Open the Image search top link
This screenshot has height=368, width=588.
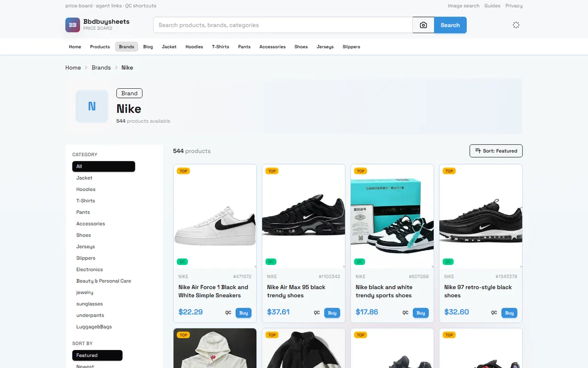[x=464, y=6]
